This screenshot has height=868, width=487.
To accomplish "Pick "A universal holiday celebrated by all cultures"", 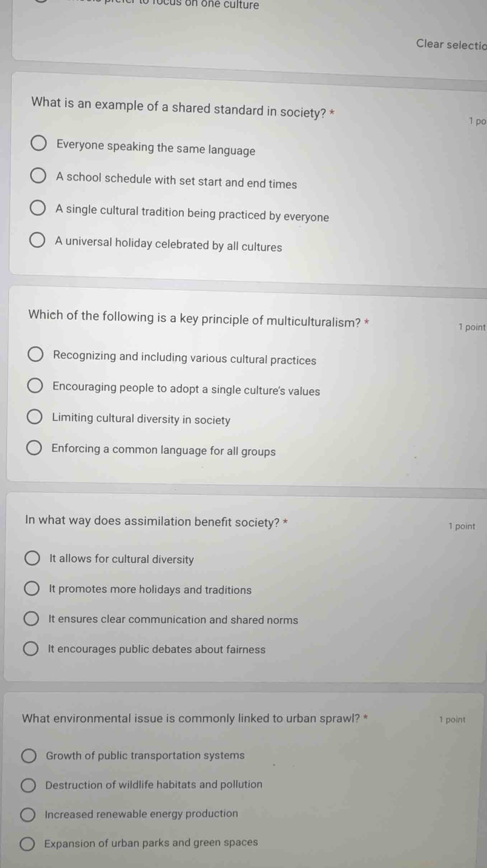I will pos(38,241).
